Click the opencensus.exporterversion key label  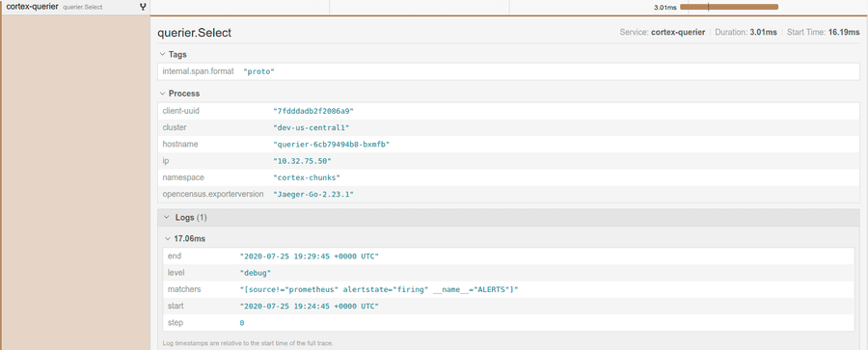click(213, 195)
